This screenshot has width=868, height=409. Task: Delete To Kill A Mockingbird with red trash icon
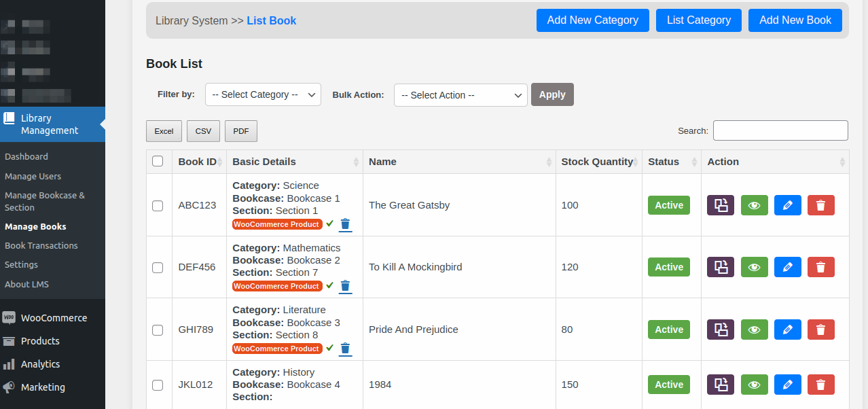pyautogui.click(x=820, y=267)
